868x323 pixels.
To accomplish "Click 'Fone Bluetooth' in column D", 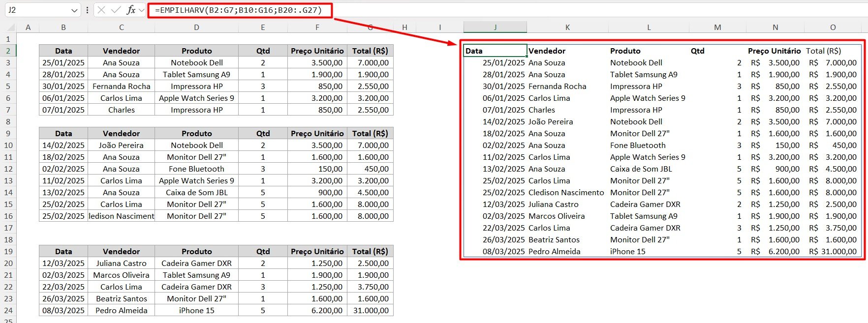I will [196, 169].
